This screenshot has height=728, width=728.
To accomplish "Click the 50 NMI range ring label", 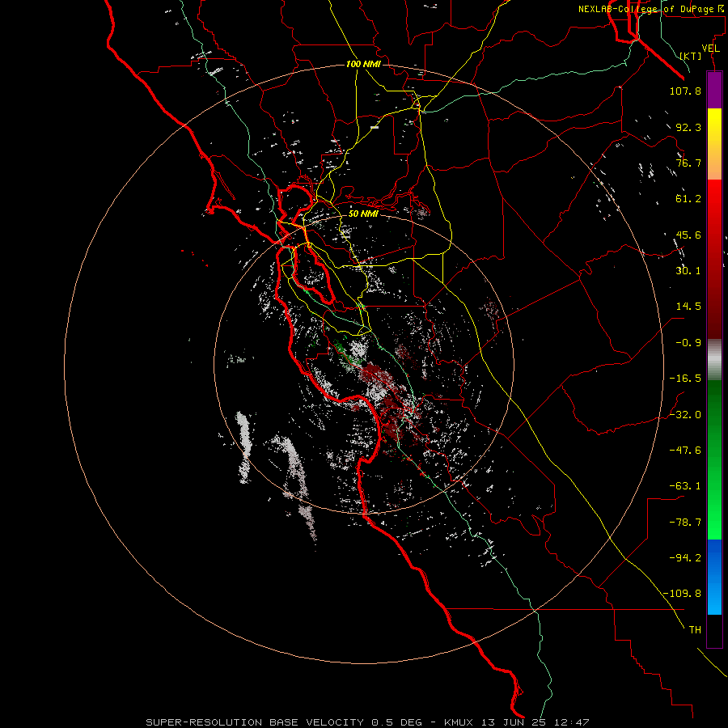I will (363, 214).
